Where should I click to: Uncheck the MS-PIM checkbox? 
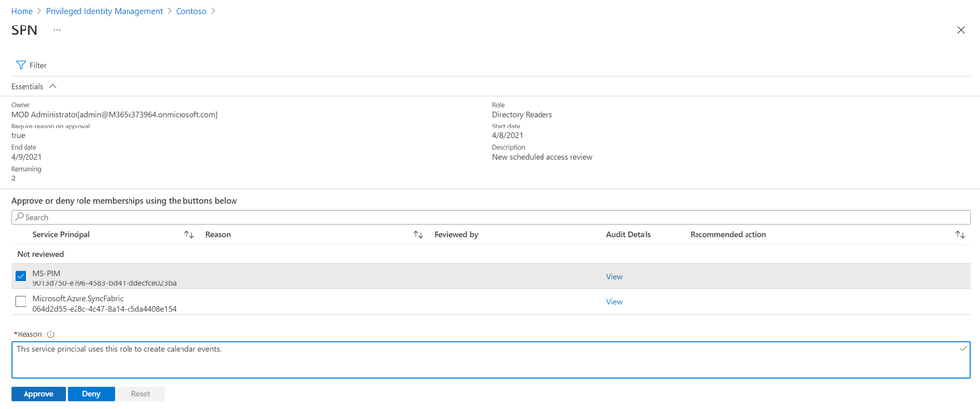(x=21, y=276)
